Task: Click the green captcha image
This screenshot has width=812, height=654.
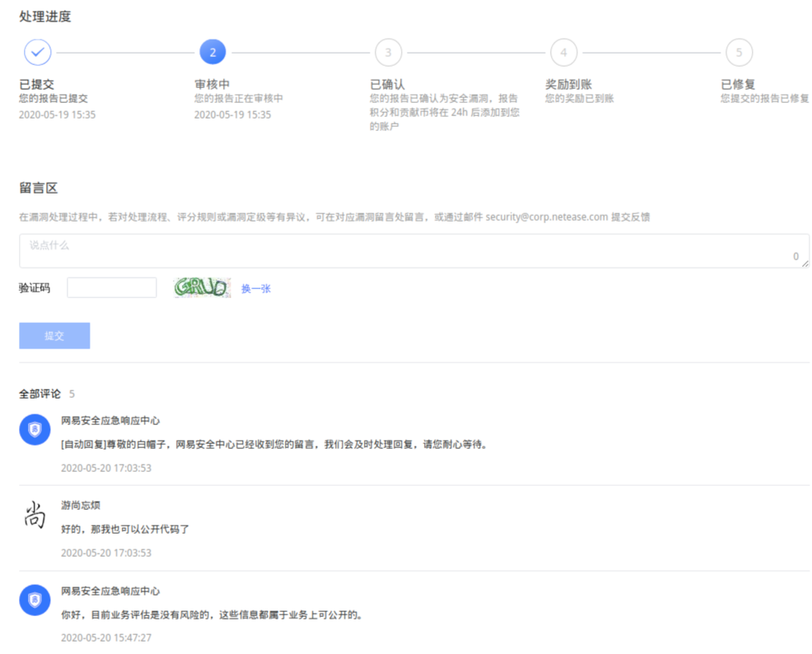Action: pos(202,287)
